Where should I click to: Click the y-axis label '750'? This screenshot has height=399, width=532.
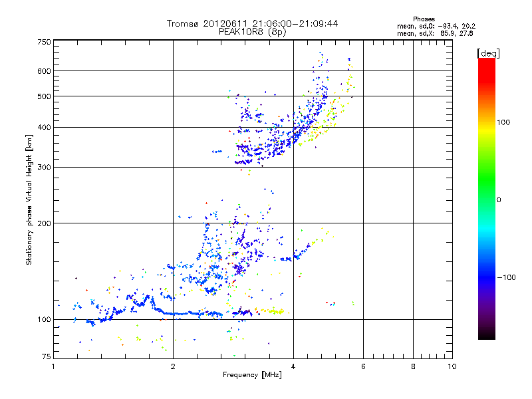coord(44,42)
